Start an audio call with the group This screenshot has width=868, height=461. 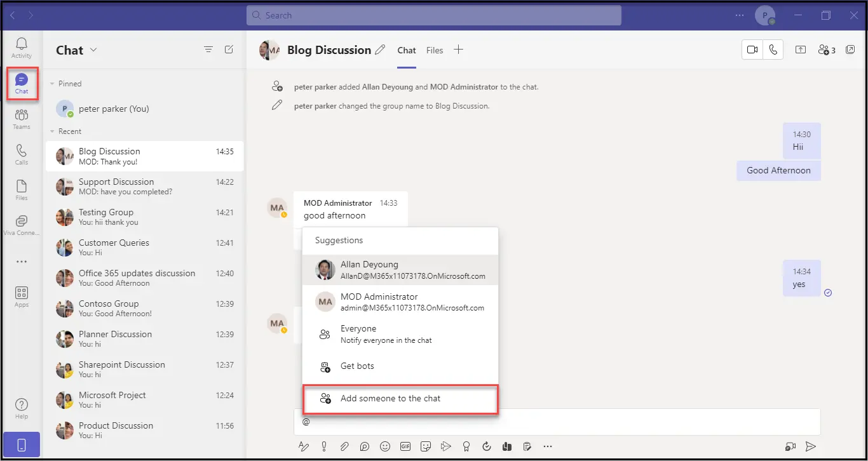773,50
